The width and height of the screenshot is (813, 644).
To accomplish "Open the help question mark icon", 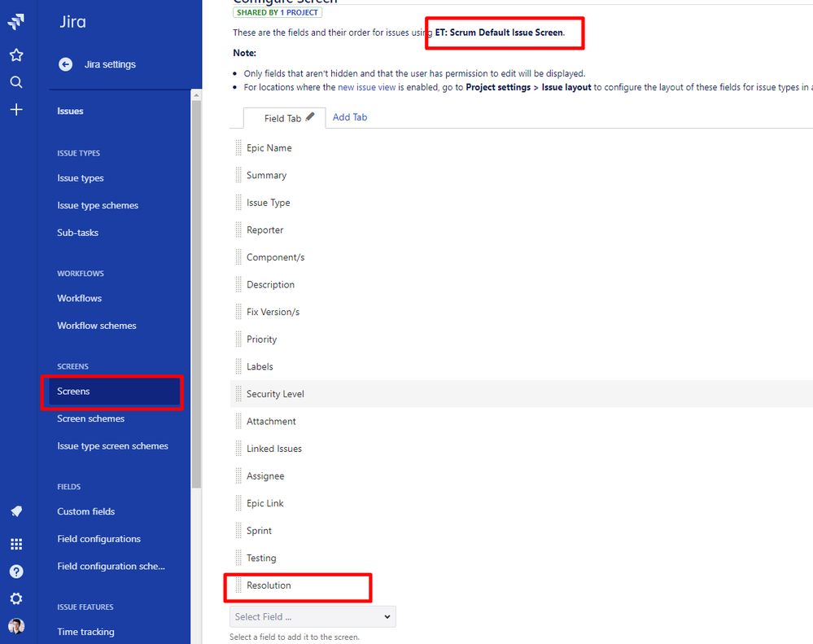I will click(x=16, y=572).
